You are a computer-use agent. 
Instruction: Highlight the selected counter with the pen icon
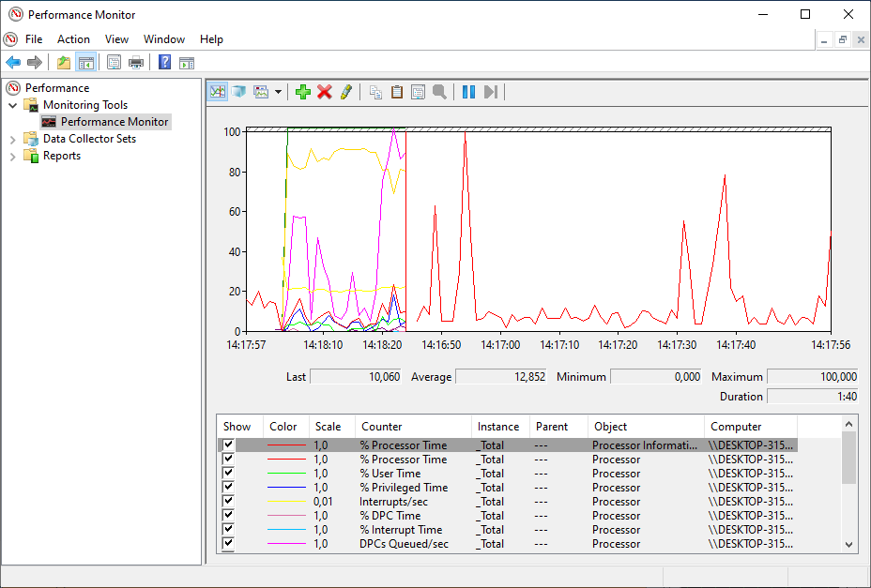tap(347, 91)
